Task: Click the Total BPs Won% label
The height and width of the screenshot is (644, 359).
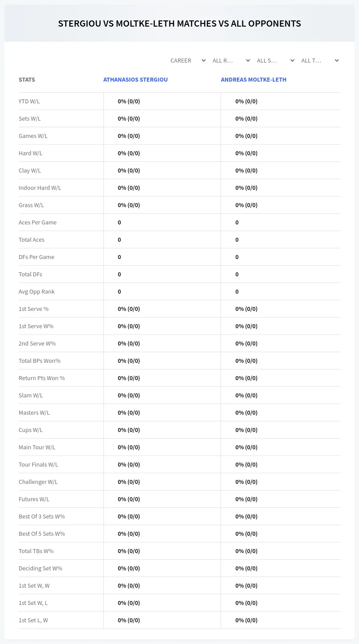Action: 39,361
